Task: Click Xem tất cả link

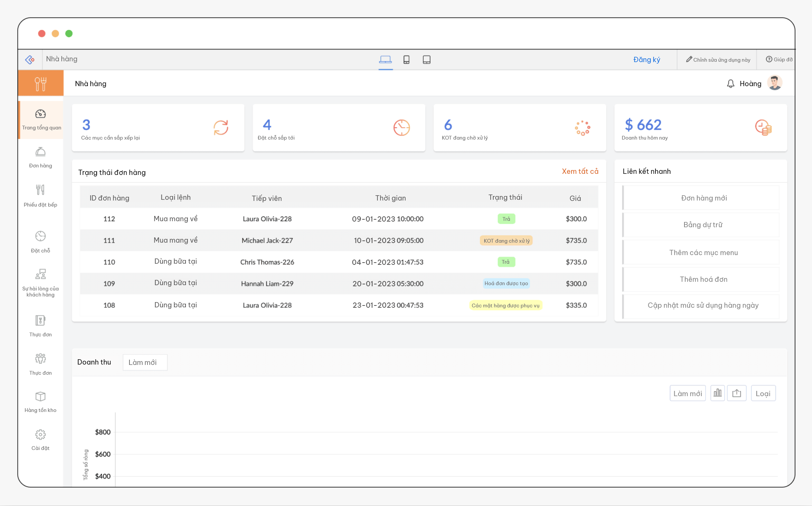Action: coord(580,171)
